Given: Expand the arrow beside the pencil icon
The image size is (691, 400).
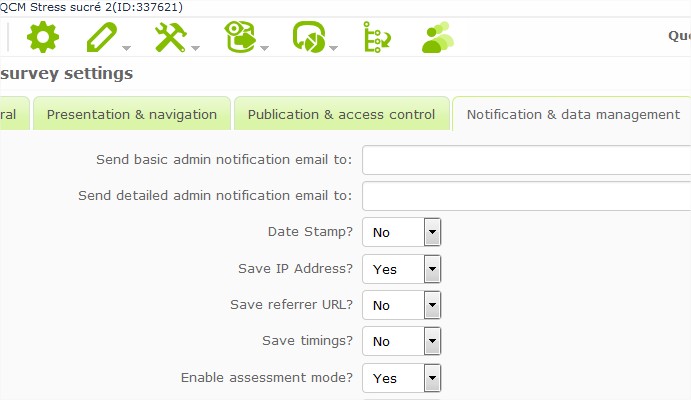Looking at the screenshot, I should click(127, 47).
